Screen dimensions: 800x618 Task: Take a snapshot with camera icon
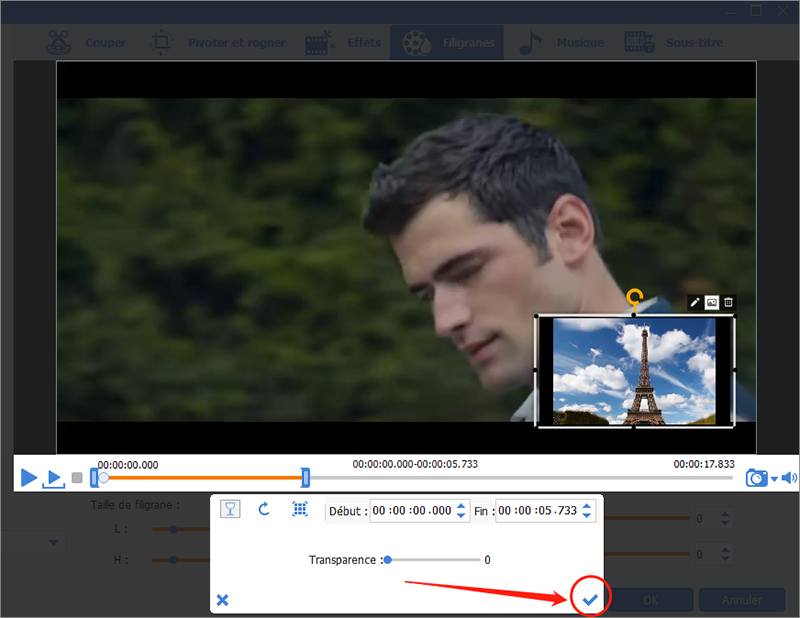click(756, 478)
